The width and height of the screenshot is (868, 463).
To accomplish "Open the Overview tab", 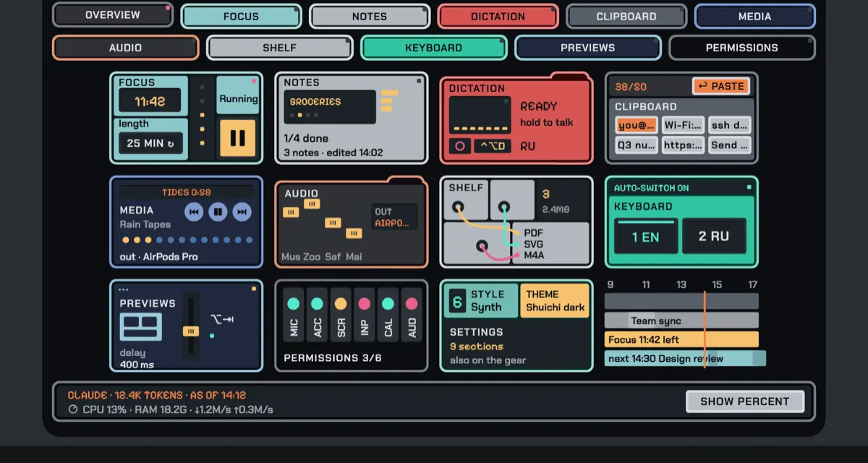I will pos(113,15).
